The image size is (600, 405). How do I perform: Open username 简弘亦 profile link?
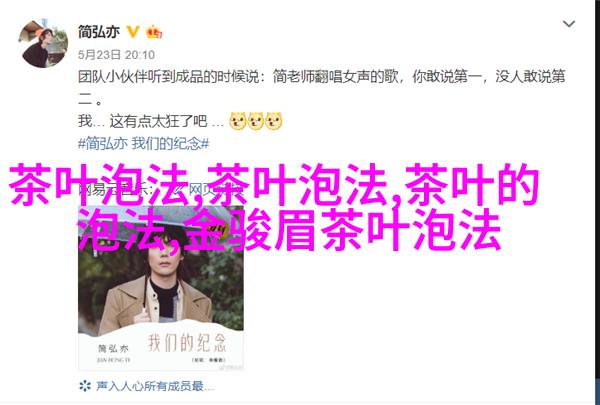[99, 32]
